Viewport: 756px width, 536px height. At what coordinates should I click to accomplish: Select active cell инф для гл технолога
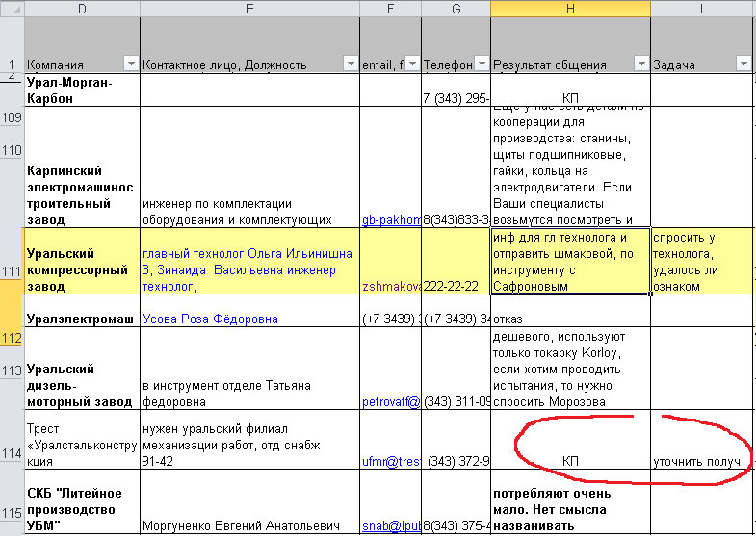pos(570,261)
